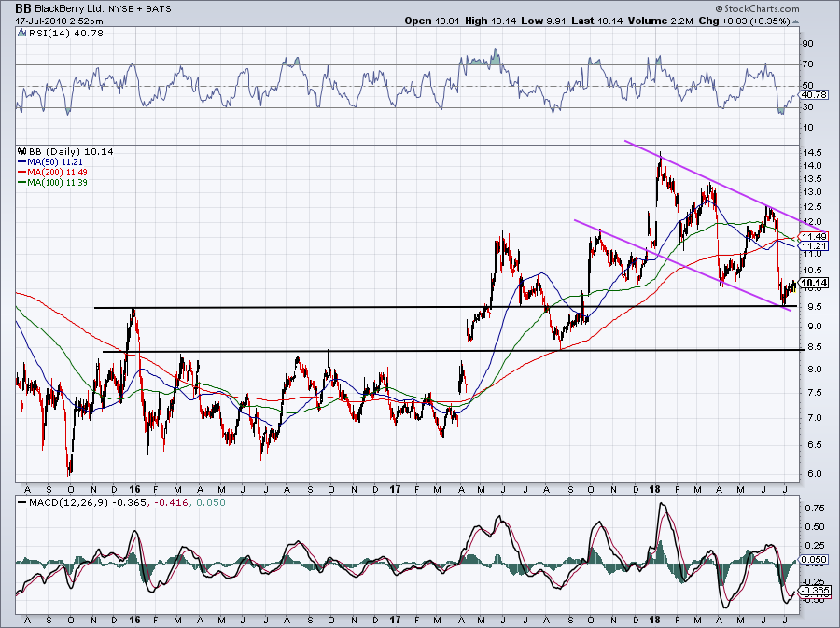Click the -0.416 signal value in the MACD legend
The image size is (840, 628).
coord(172,503)
